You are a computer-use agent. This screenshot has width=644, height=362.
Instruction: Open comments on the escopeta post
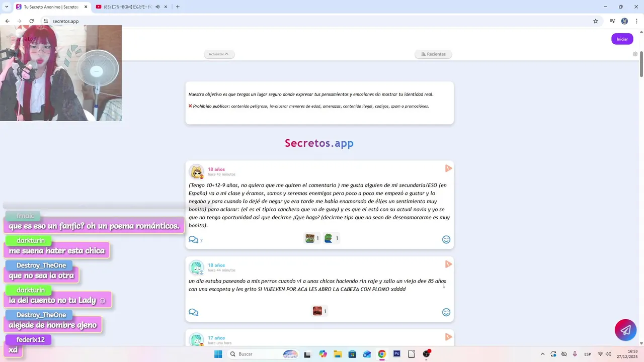(x=193, y=312)
